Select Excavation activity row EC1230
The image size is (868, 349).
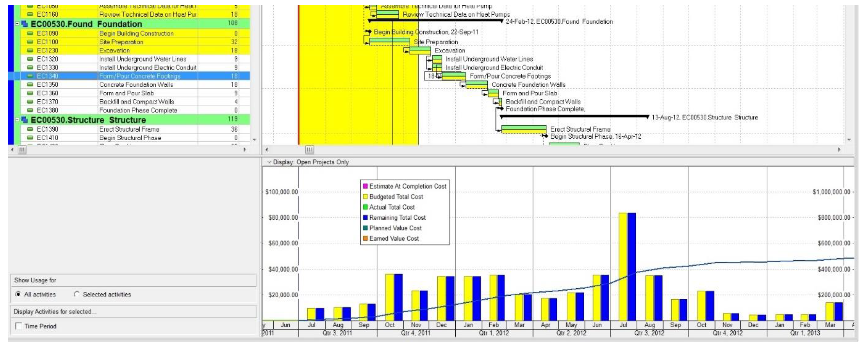click(114, 50)
